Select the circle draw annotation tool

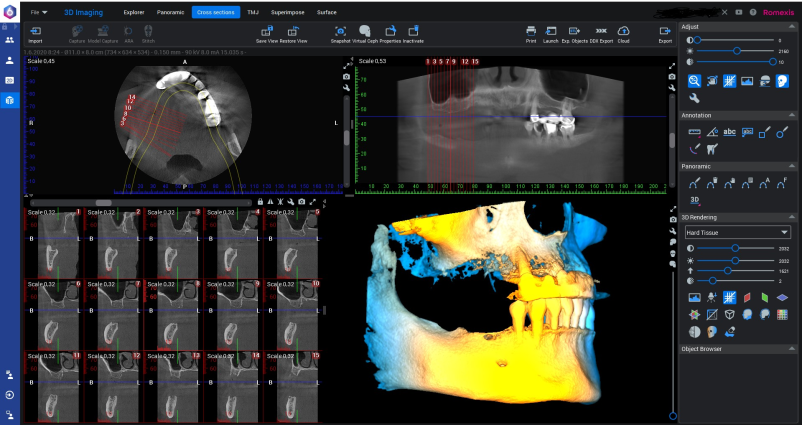782,132
